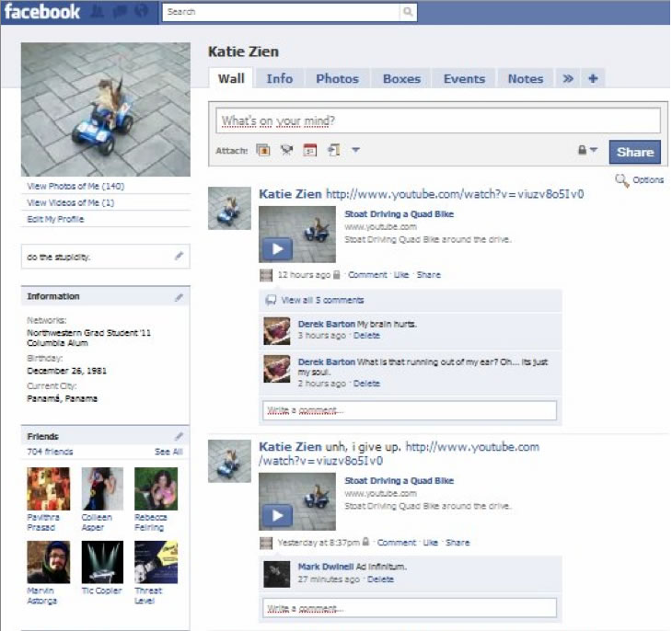Switch to the Wall tab
Screen dimensions: 672x631
point(231,78)
